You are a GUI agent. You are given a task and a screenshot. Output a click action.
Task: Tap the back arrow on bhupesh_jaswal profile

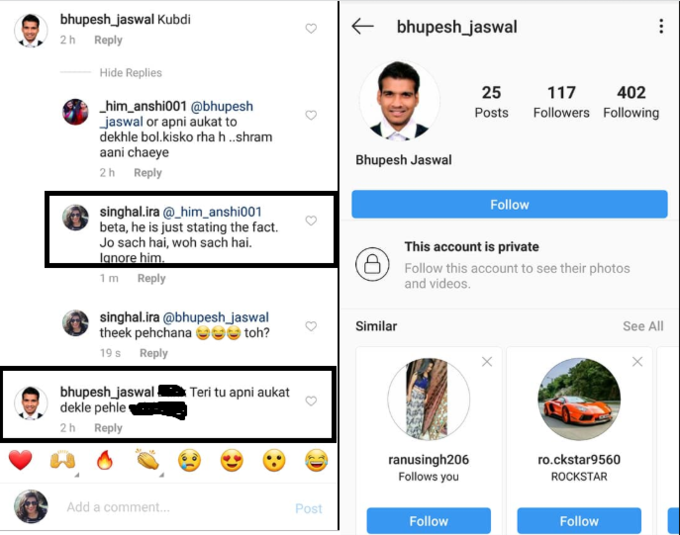point(363,26)
